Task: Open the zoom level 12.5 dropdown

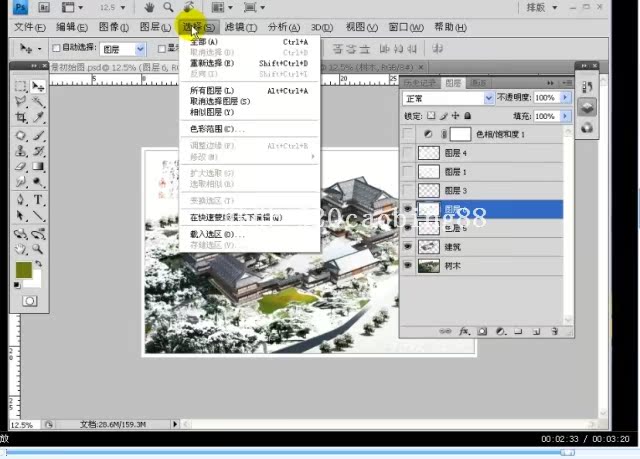Action: tap(123, 8)
